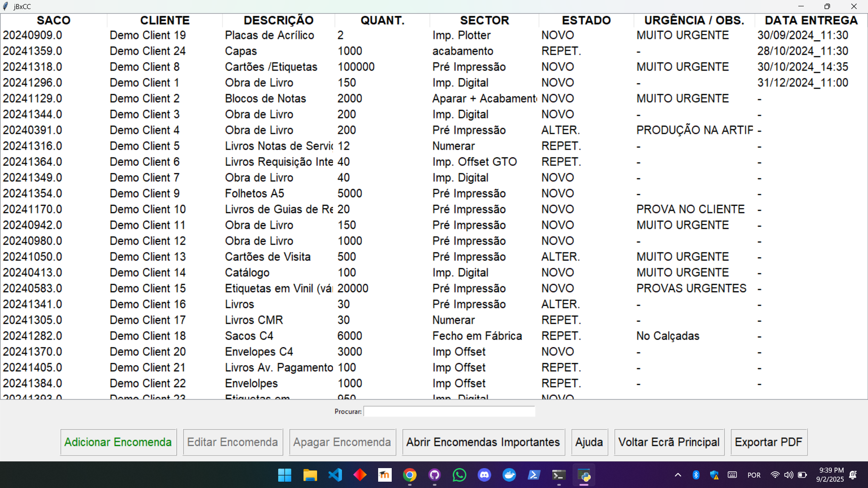Image resolution: width=868 pixels, height=488 pixels.
Task: Click the Windows Start button
Action: click(285, 475)
